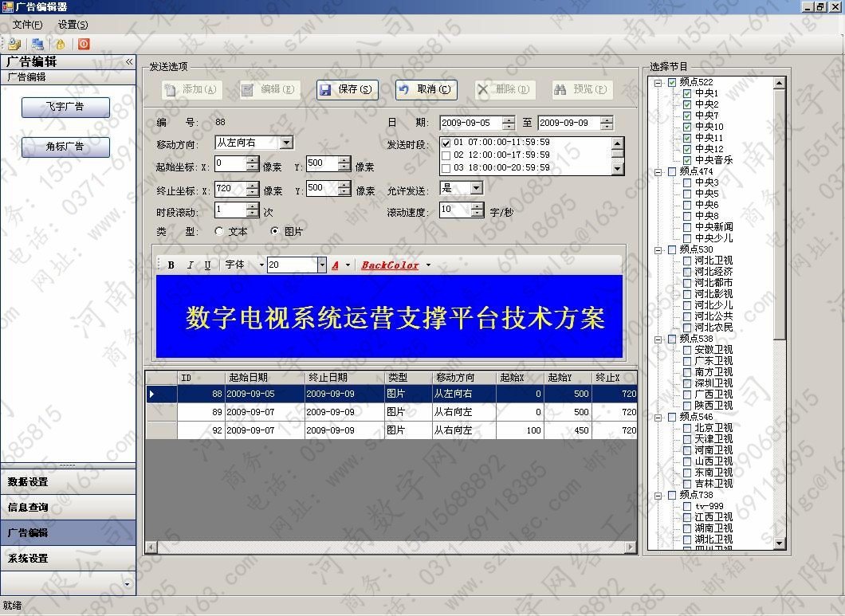This screenshot has height=616, width=845.
Task: Click the mail folders toolbar icon
Action: pos(14,45)
